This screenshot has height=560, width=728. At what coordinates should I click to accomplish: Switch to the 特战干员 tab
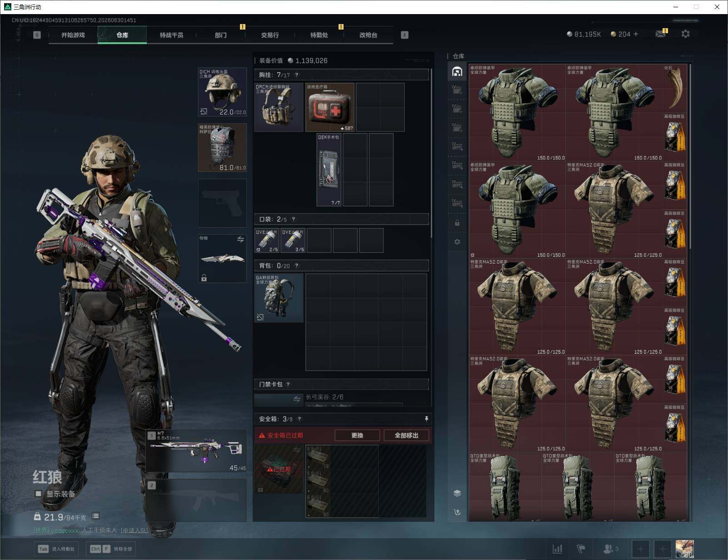[171, 35]
